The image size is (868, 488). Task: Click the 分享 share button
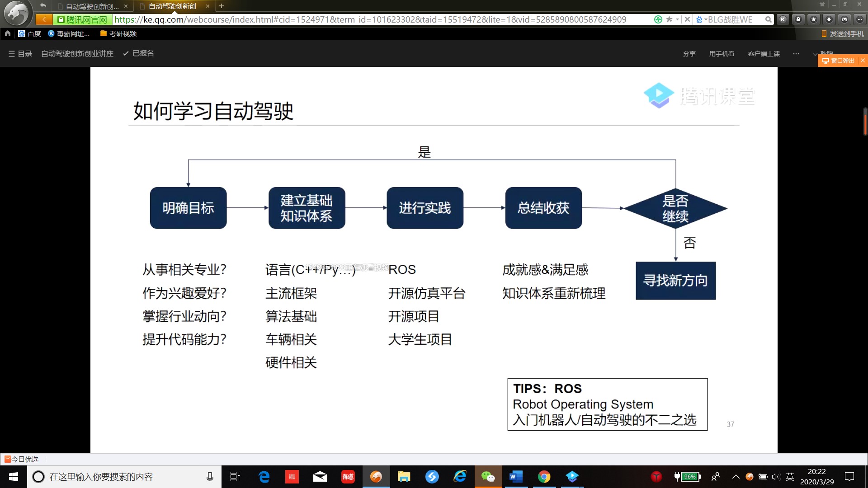(x=689, y=53)
